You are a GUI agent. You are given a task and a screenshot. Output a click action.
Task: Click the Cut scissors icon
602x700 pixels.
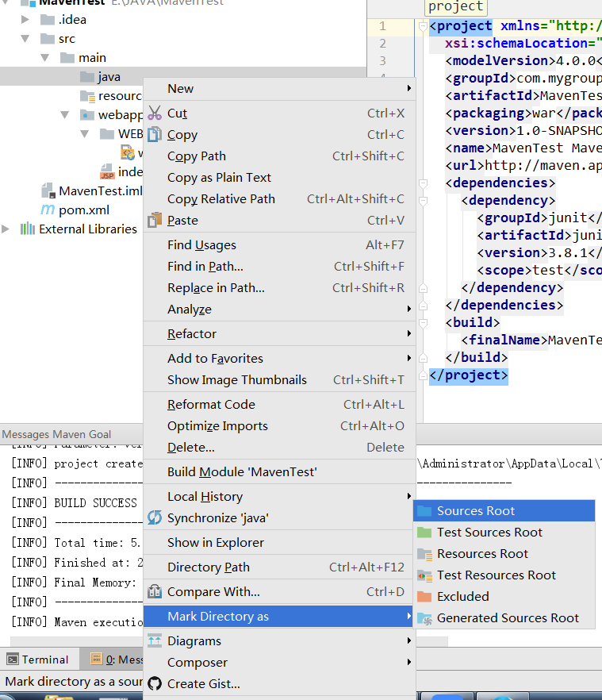point(155,113)
